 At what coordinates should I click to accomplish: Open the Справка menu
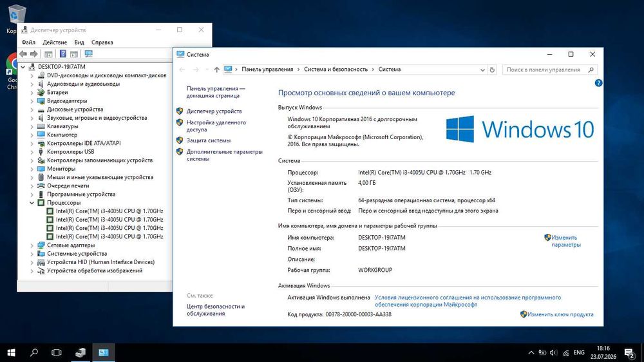point(102,43)
